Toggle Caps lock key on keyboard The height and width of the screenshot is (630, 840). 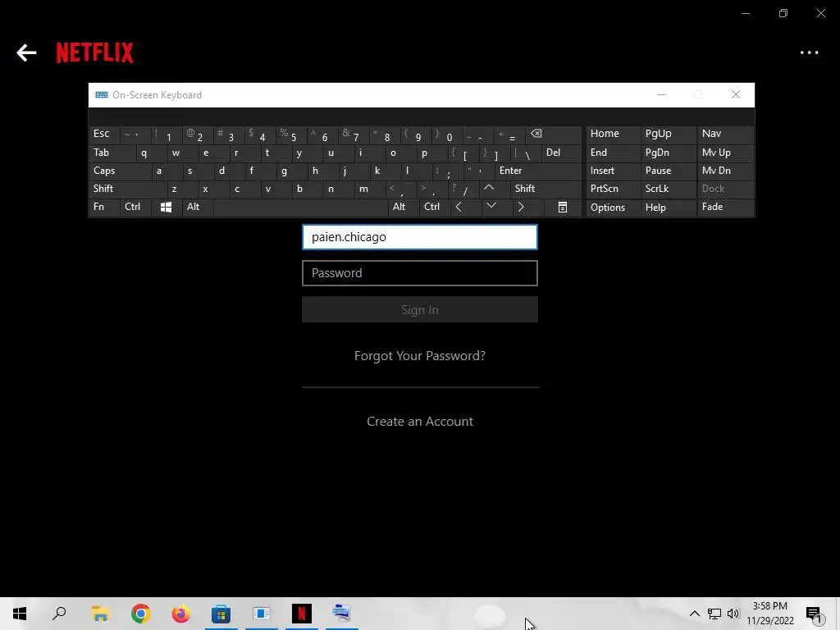(x=120, y=171)
